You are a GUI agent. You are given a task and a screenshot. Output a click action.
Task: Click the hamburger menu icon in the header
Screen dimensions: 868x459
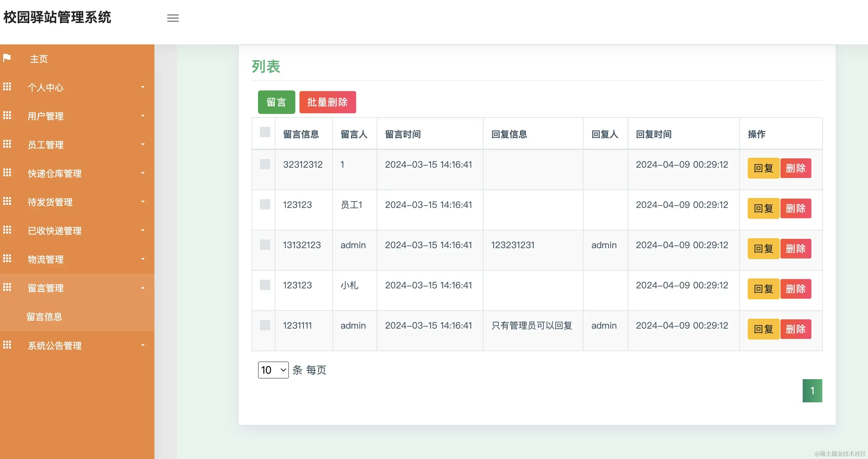click(x=173, y=18)
